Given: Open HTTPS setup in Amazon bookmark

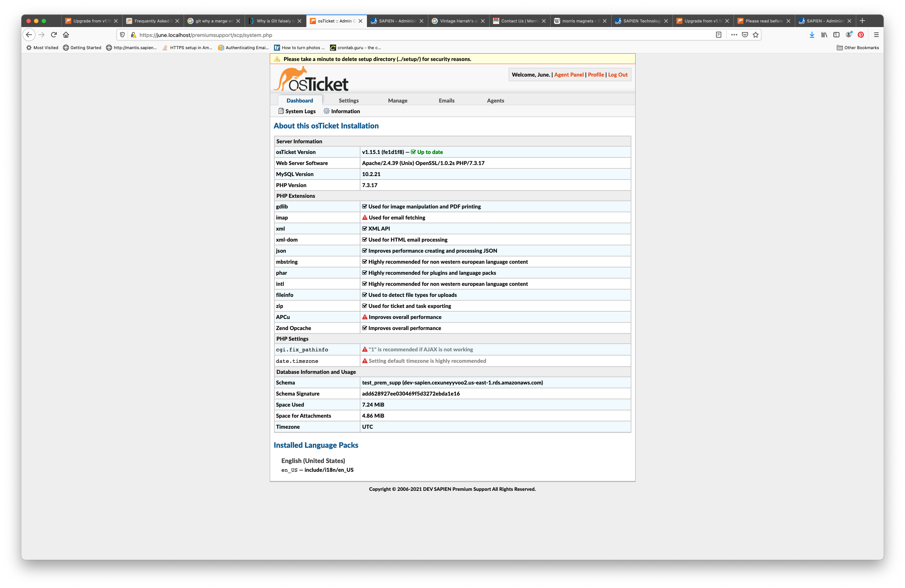Looking at the screenshot, I should click(187, 48).
